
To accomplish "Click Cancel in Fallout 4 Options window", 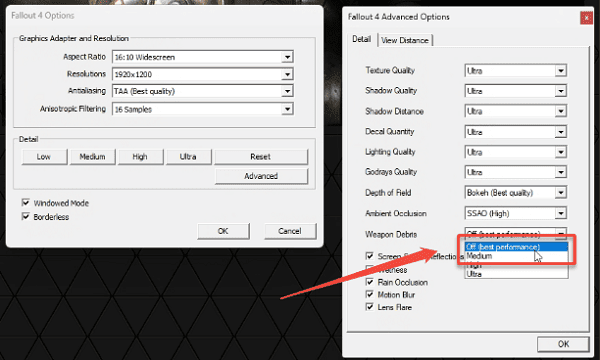I will (290, 231).
